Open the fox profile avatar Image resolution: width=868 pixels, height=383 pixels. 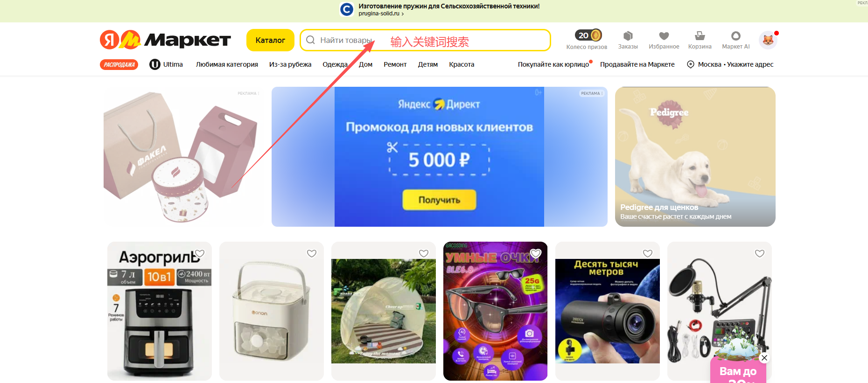[x=768, y=40]
